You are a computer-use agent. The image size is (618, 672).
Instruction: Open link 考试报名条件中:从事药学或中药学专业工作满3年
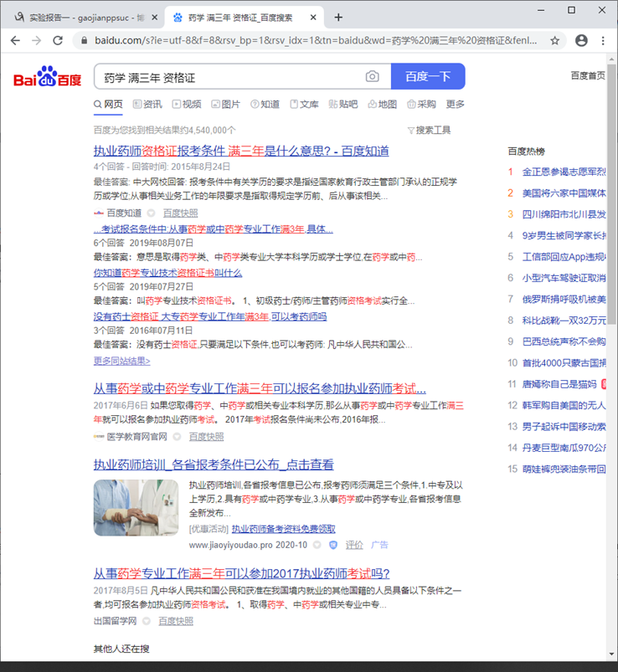coord(214,228)
